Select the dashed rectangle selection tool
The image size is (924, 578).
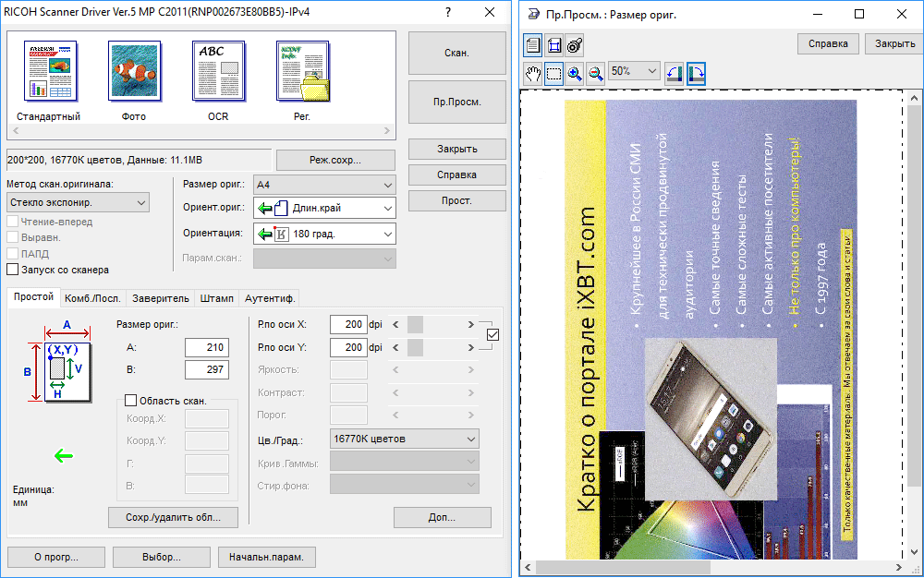553,74
